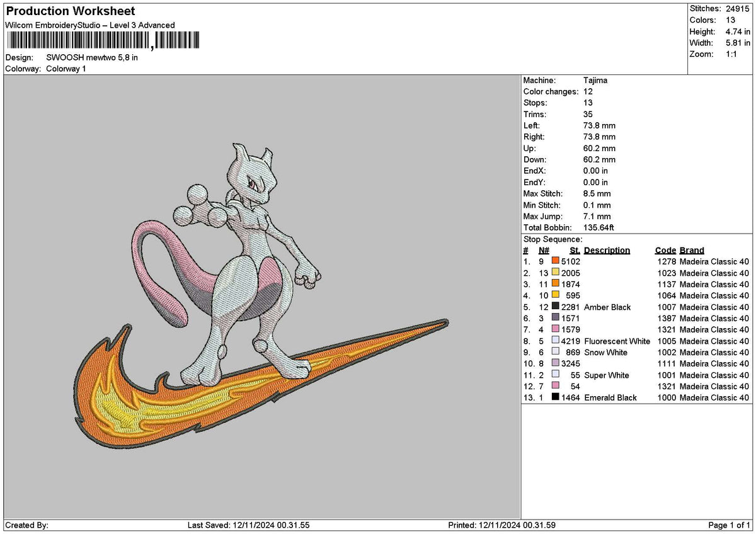This screenshot has height=534, width=756.
Task: Click stitch count 4219 in row 8
Action: tap(571, 341)
